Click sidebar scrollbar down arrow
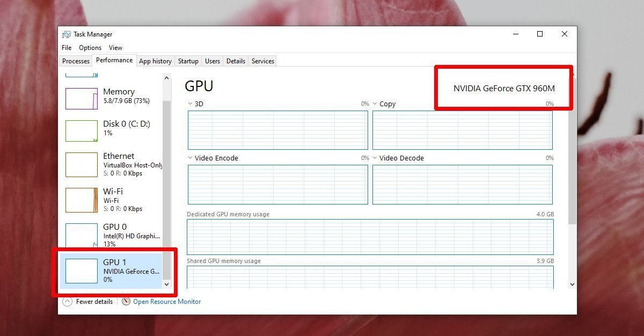Screen dimensions: 644x336 (x=166, y=284)
